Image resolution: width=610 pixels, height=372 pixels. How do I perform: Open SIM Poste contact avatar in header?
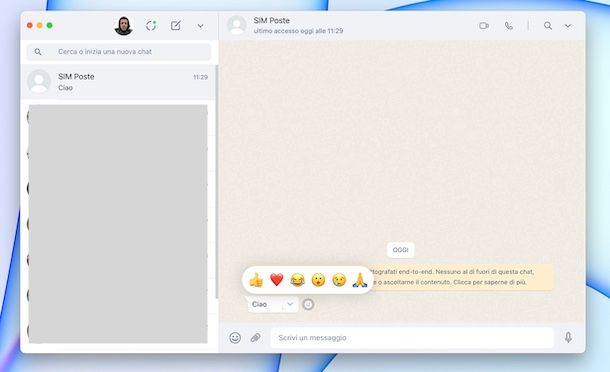pos(237,25)
